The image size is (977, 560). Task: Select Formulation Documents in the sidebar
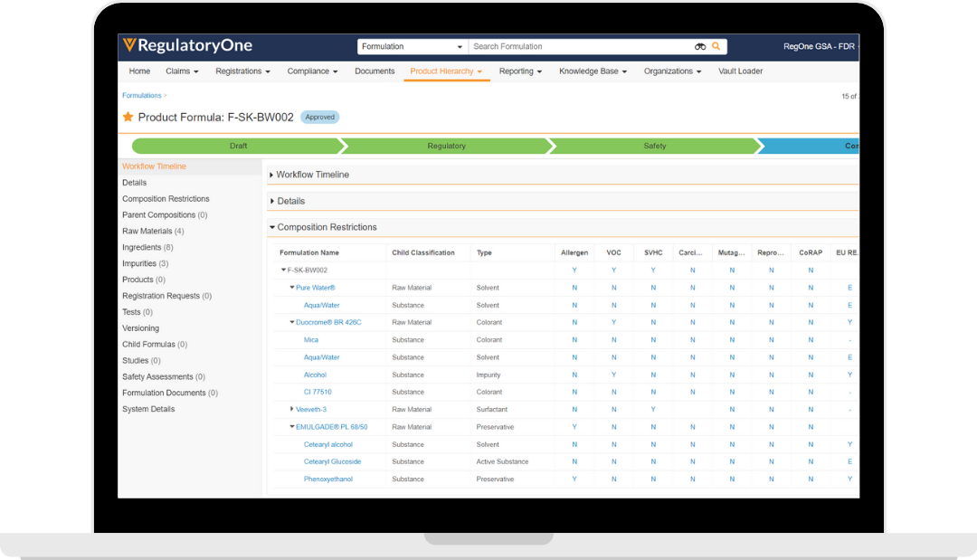[170, 393]
